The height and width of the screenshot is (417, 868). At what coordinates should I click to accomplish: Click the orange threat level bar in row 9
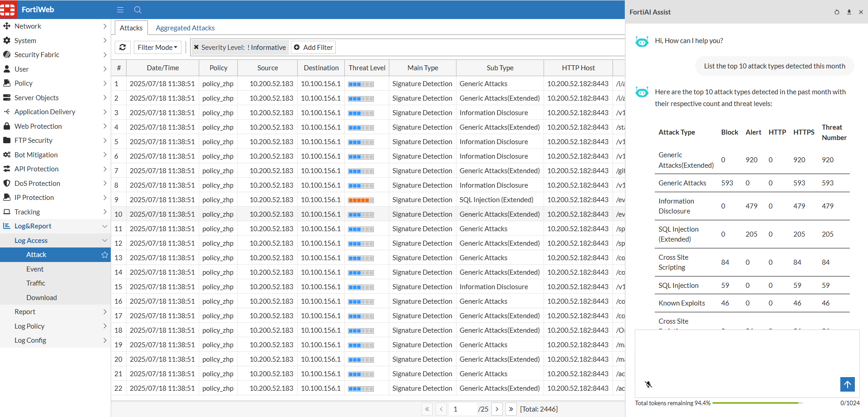361,200
